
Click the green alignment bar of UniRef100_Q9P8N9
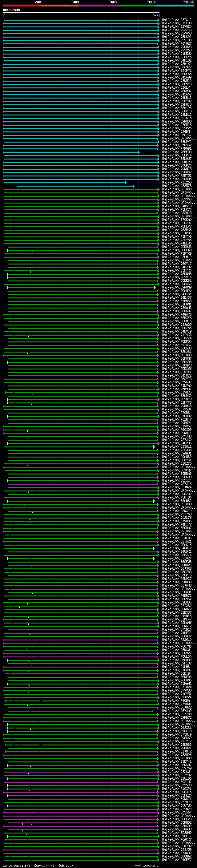point(82,288)
